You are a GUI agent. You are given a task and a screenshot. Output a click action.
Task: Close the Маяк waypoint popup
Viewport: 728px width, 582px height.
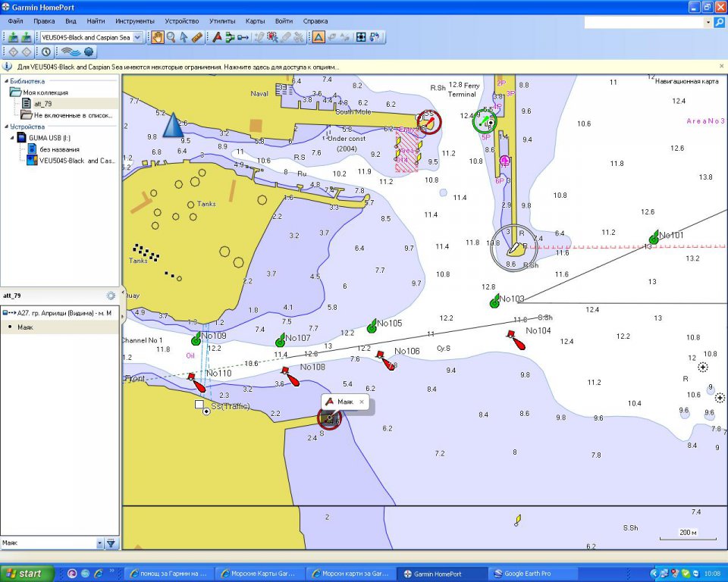pyautogui.click(x=362, y=402)
